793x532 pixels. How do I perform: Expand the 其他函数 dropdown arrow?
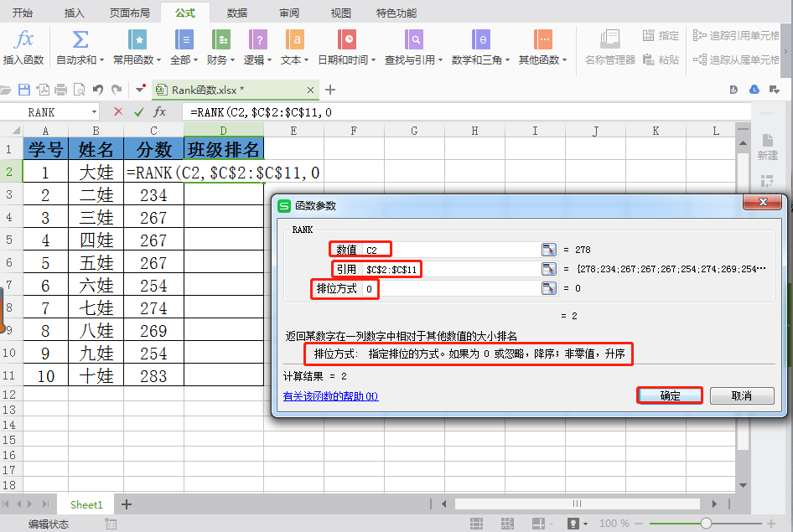pos(564,60)
